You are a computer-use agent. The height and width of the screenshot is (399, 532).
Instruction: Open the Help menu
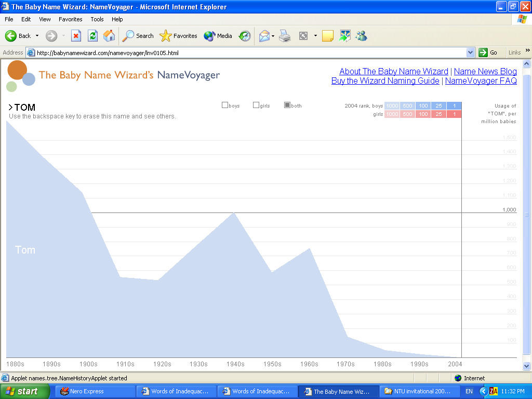tap(117, 19)
